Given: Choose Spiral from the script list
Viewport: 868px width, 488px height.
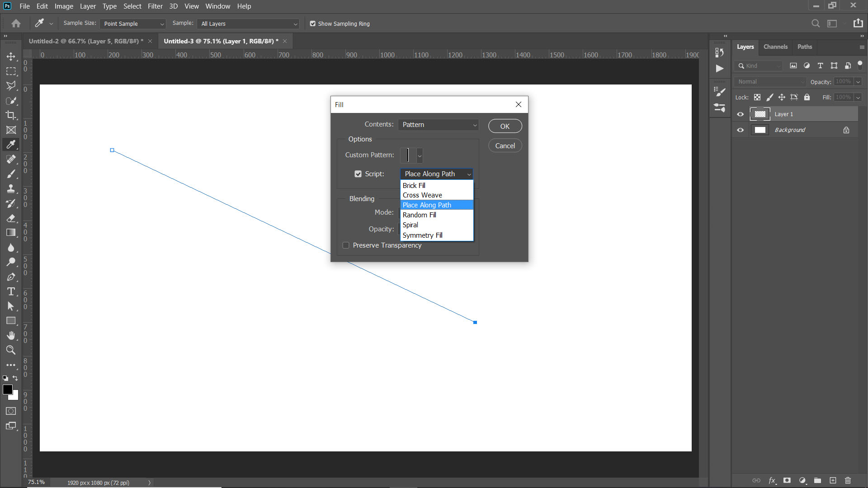Looking at the screenshot, I should (x=410, y=225).
